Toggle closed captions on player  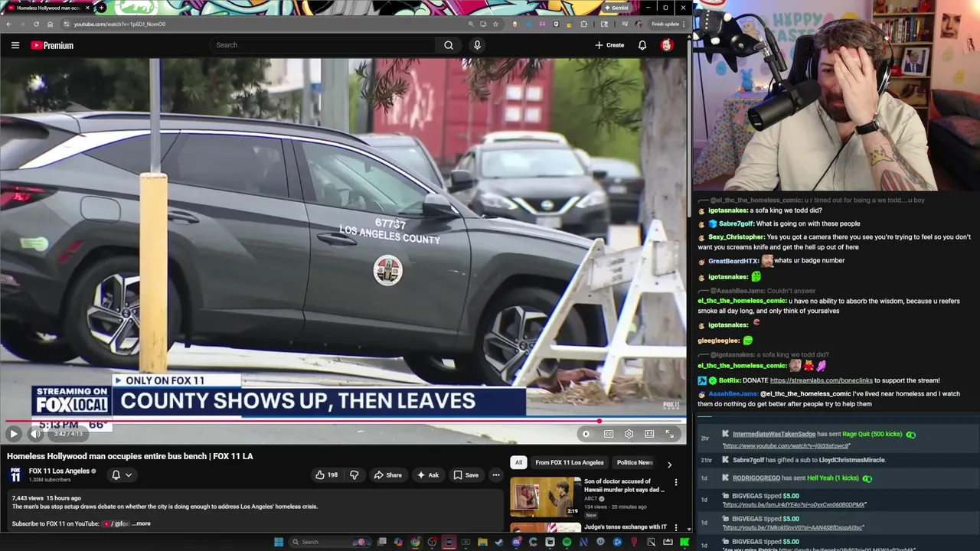609,434
